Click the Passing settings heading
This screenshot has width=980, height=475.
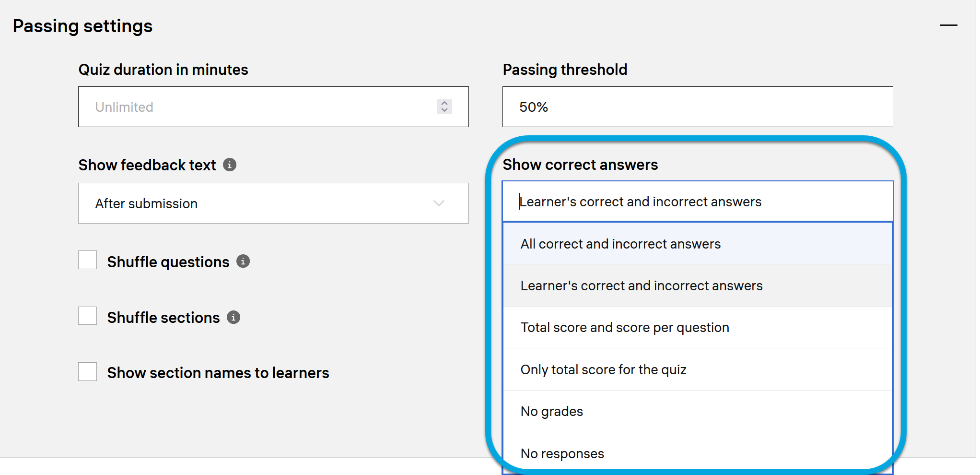tap(82, 26)
